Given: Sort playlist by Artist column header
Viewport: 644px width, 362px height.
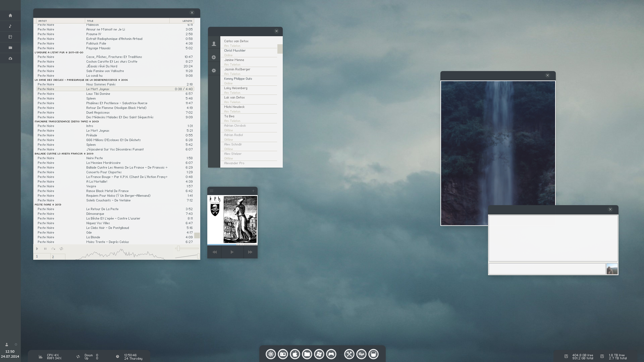Looking at the screenshot, I should click(x=60, y=21).
